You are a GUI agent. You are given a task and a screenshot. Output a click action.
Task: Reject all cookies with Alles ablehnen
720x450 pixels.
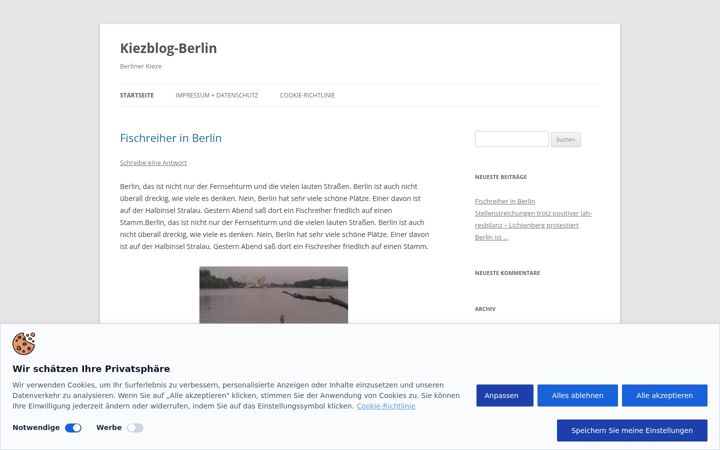click(x=578, y=395)
